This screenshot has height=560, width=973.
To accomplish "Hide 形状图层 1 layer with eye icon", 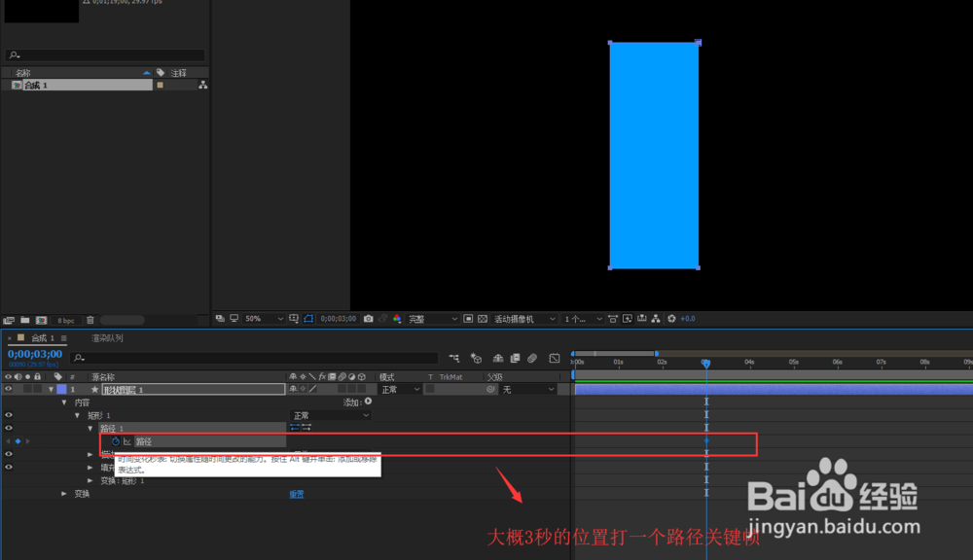I will pos(8,389).
